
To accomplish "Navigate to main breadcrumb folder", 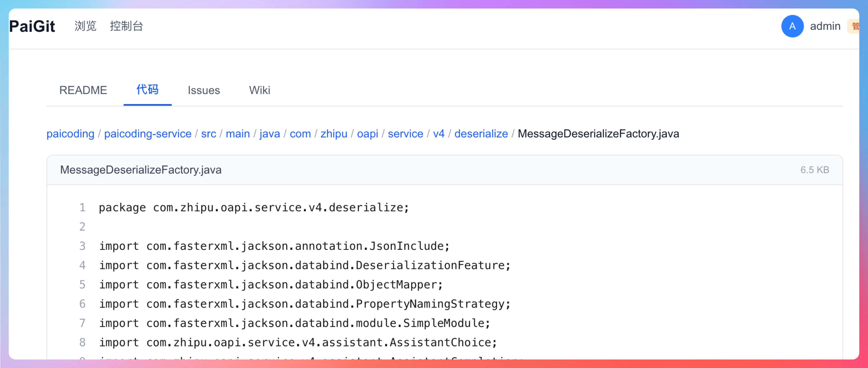I will pyautogui.click(x=238, y=134).
